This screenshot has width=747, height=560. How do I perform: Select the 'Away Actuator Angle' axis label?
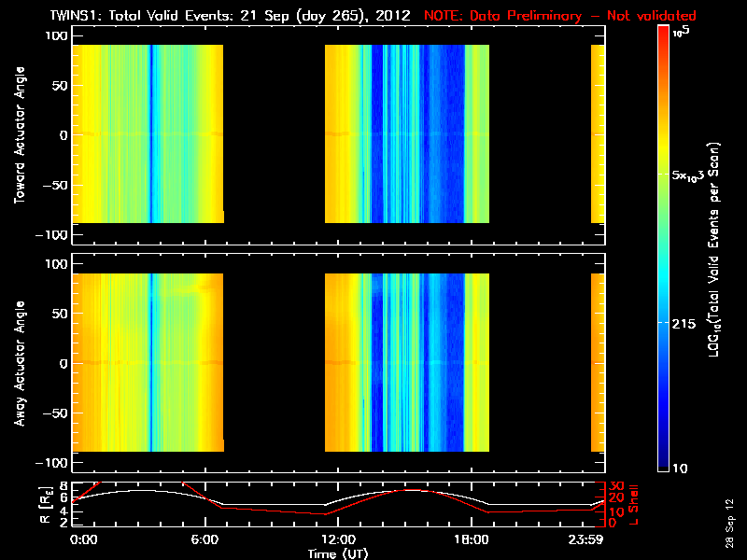[x=20, y=363]
